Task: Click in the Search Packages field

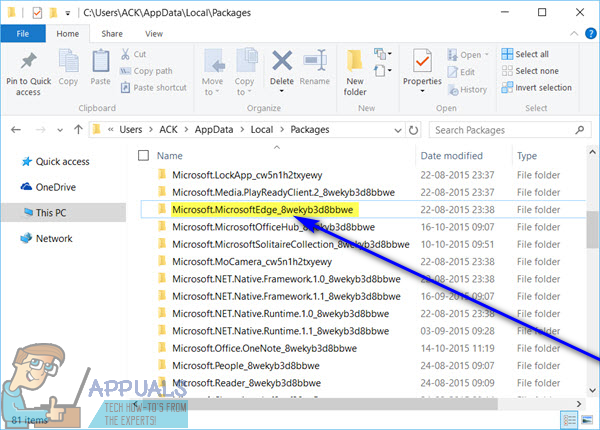Action: [x=504, y=130]
